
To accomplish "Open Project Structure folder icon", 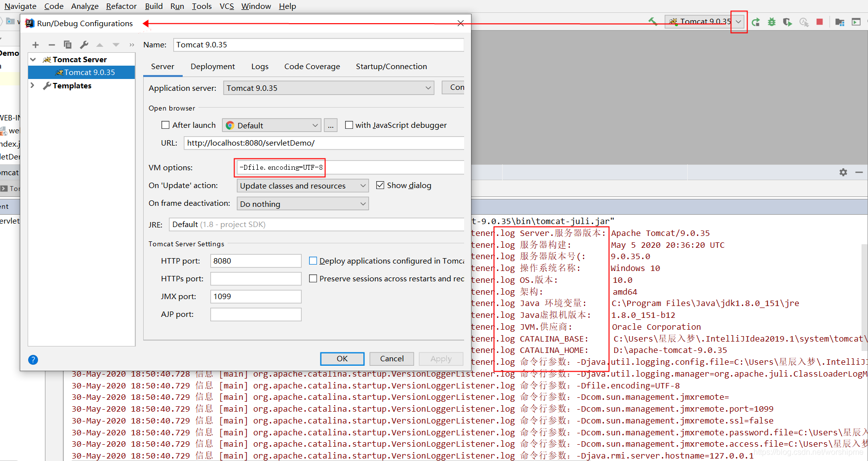I will pos(840,22).
